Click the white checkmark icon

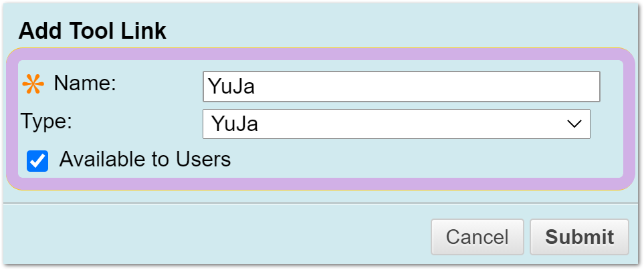(x=37, y=161)
